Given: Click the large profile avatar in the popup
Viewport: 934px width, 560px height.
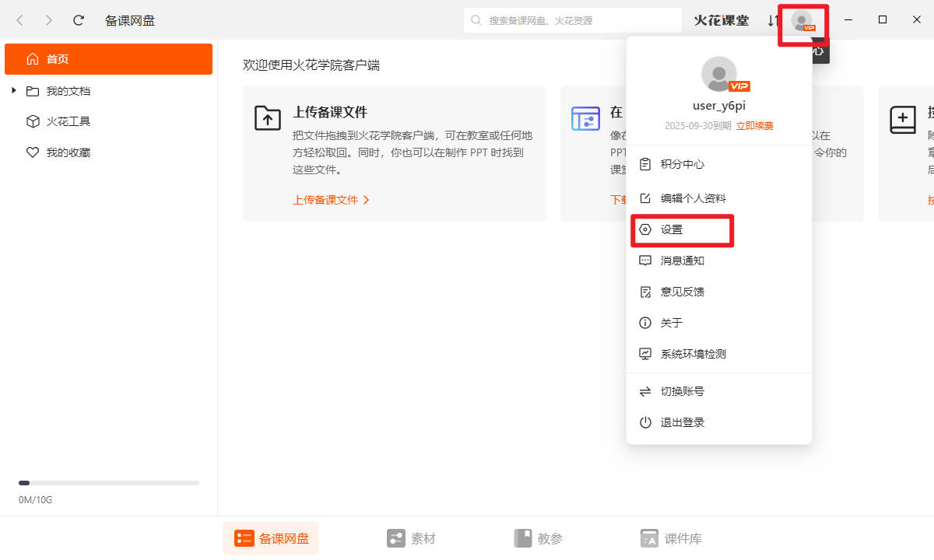Looking at the screenshot, I should point(719,74).
